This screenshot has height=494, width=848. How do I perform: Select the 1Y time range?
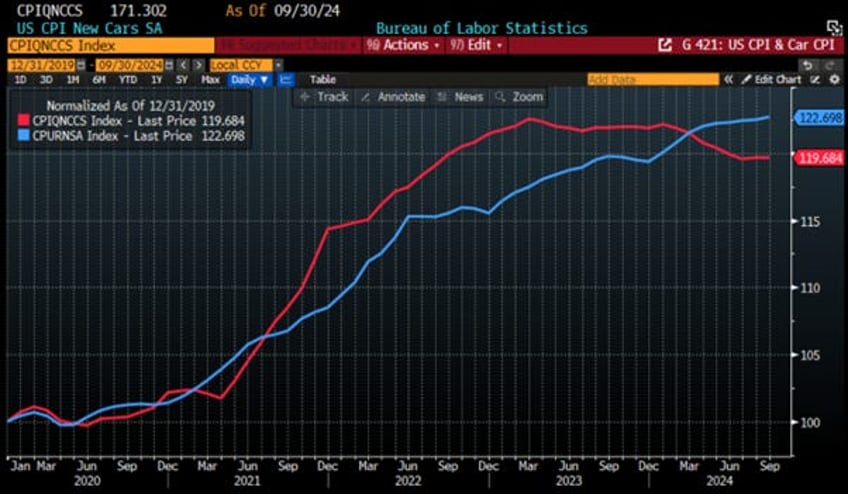156,80
